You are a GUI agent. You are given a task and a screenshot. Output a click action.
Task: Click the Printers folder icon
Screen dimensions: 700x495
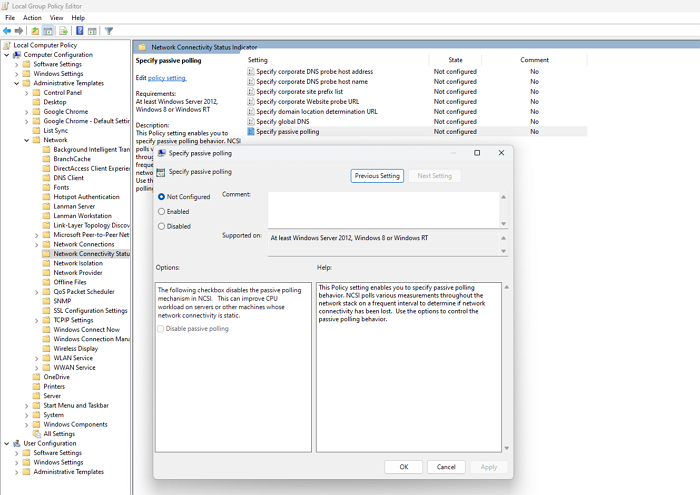37,386
